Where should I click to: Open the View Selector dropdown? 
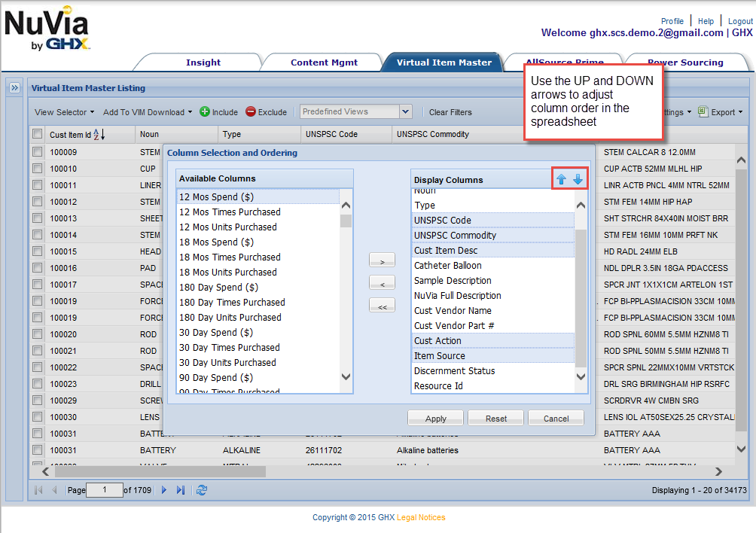64,112
